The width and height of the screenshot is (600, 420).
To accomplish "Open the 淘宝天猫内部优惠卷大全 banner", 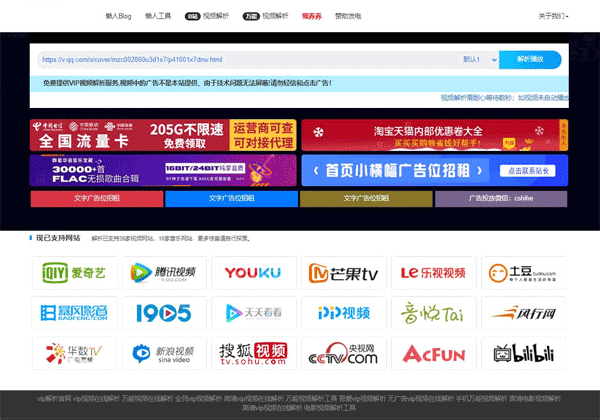I will point(435,135).
